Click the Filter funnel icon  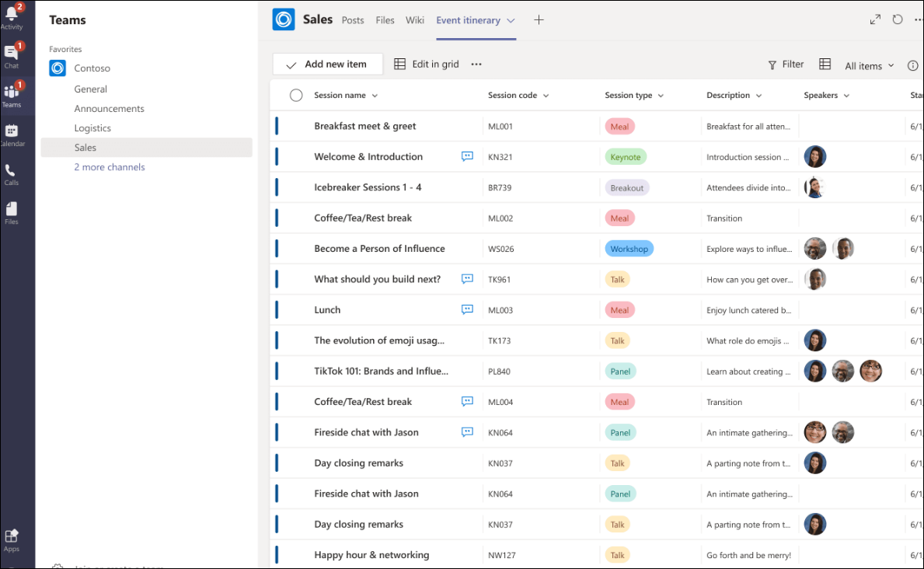(x=772, y=65)
